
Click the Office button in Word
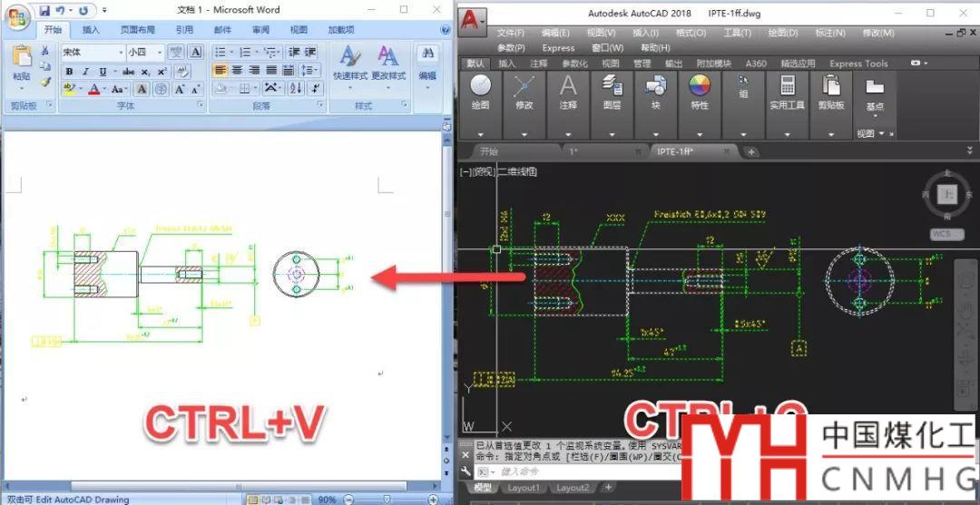pyautogui.click(x=17, y=15)
